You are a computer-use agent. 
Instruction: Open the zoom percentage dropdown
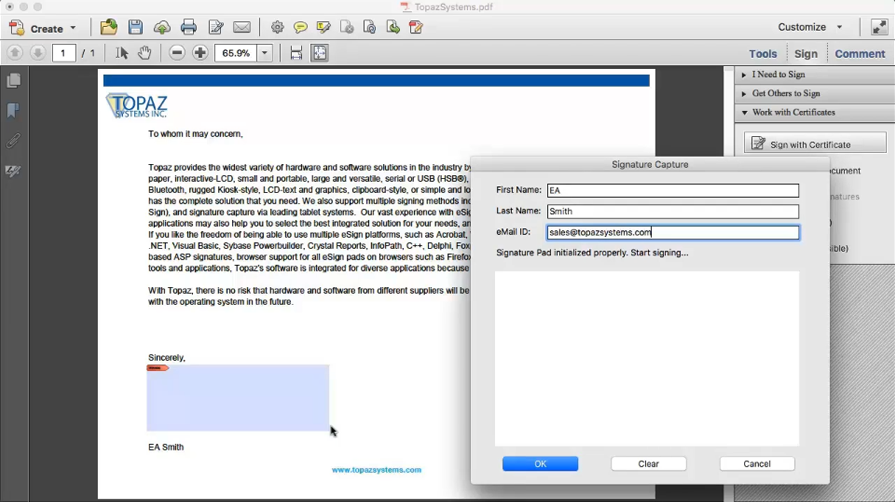pos(265,53)
